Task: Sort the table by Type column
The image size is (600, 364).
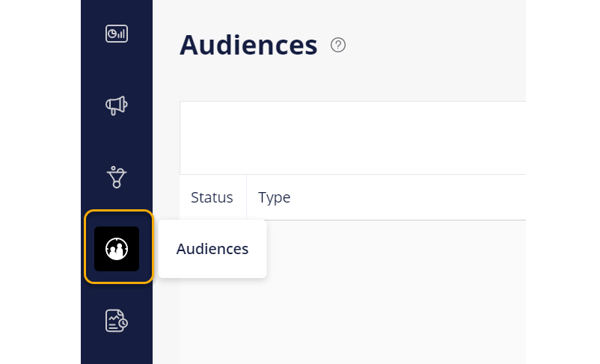Action: [x=275, y=198]
